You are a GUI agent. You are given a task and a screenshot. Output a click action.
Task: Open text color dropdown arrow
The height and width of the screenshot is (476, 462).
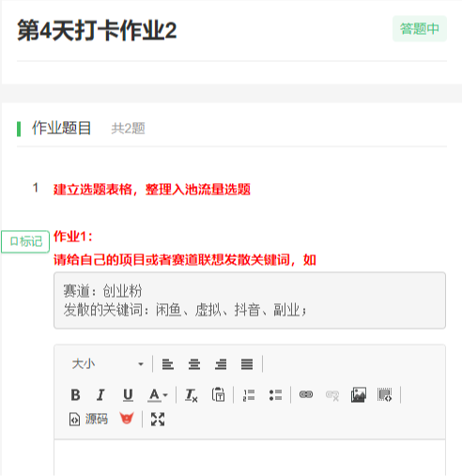(165, 395)
